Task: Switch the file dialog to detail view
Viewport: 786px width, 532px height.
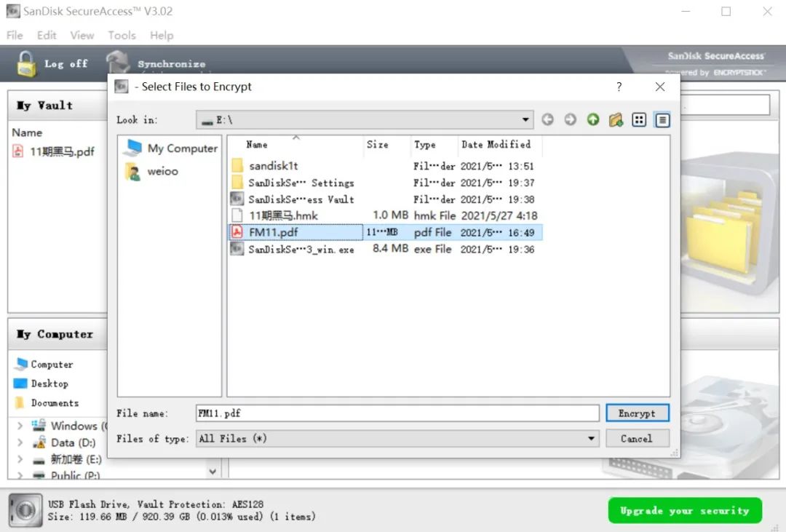Action: pos(662,120)
